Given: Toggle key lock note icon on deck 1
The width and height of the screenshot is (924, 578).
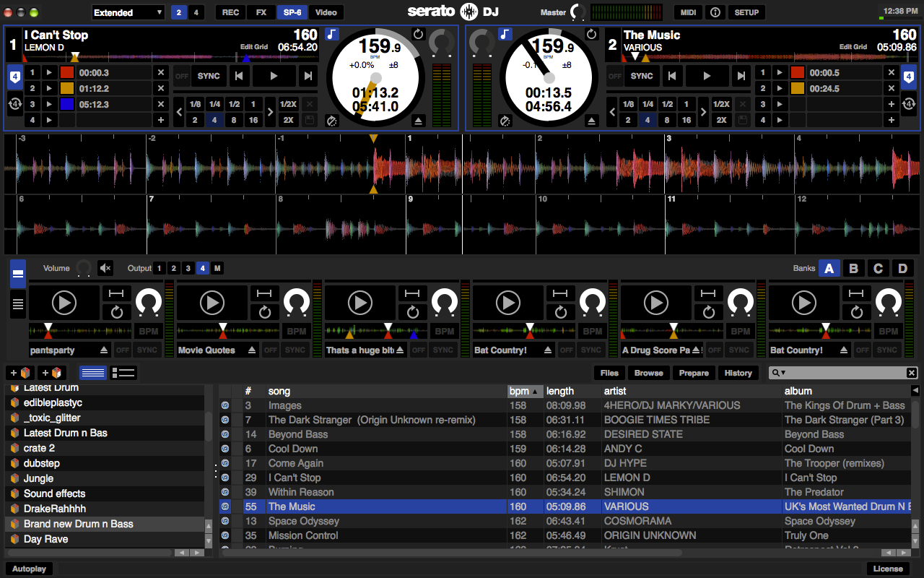Looking at the screenshot, I should pyautogui.click(x=332, y=34).
